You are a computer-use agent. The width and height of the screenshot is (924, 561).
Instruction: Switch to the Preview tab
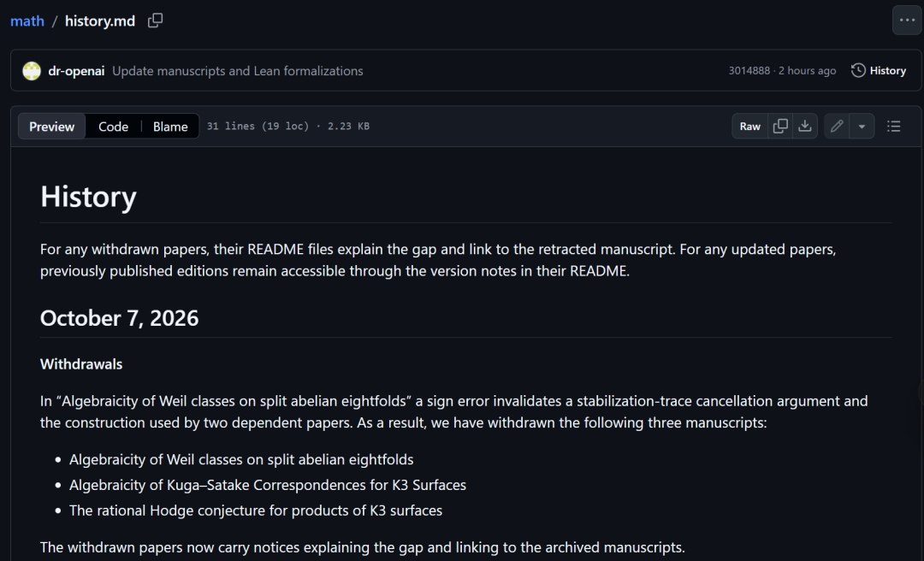[x=52, y=127]
